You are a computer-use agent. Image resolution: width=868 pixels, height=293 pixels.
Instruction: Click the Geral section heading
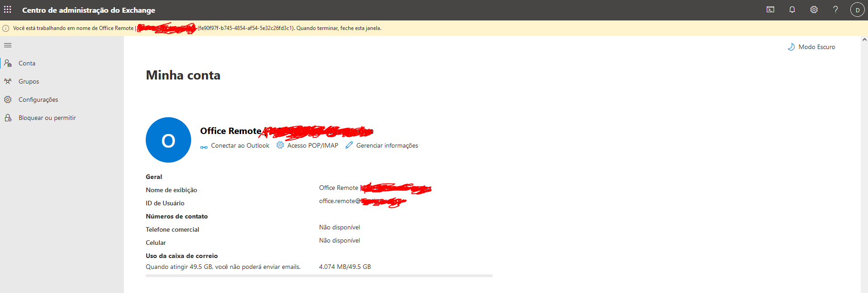pyautogui.click(x=154, y=177)
